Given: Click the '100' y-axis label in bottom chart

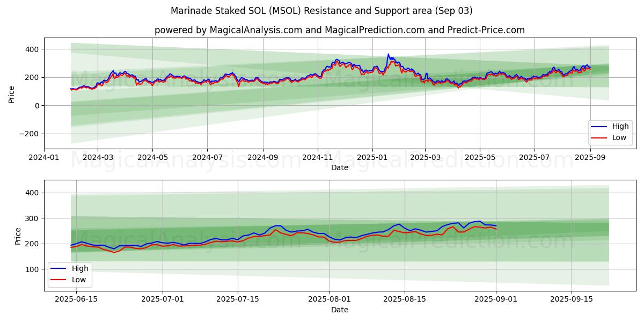Looking at the screenshot, I should [33, 269].
